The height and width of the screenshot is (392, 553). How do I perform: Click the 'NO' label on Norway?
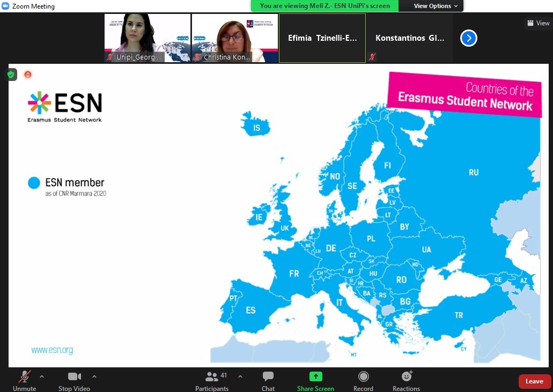[335, 176]
